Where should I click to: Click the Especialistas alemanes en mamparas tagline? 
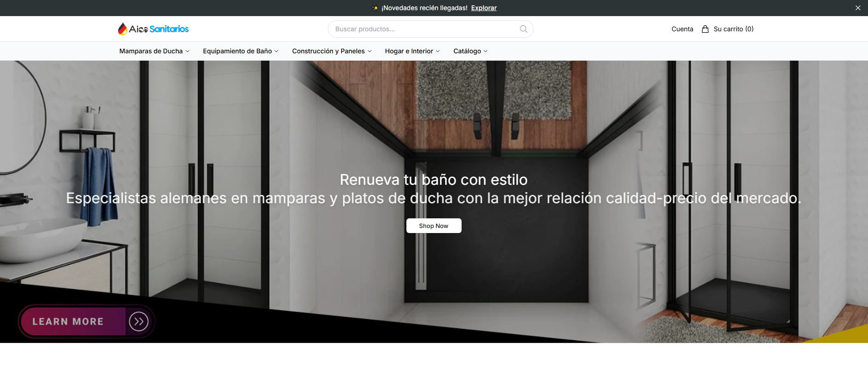coord(434,198)
